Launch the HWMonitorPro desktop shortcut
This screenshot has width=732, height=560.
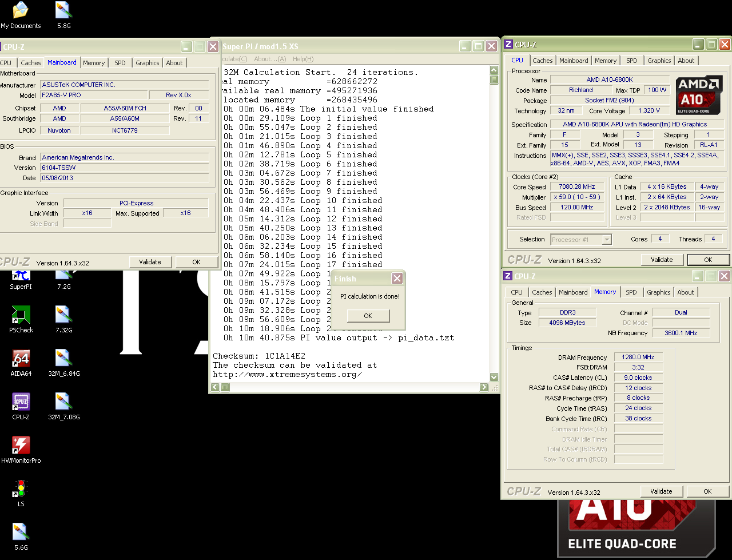point(21,450)
